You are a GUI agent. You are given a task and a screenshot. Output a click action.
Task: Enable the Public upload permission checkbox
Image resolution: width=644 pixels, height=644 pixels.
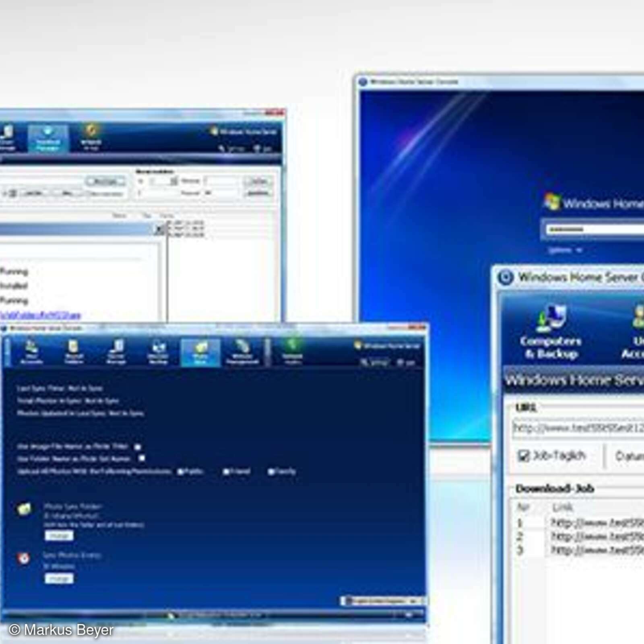[x=181, y=471]
